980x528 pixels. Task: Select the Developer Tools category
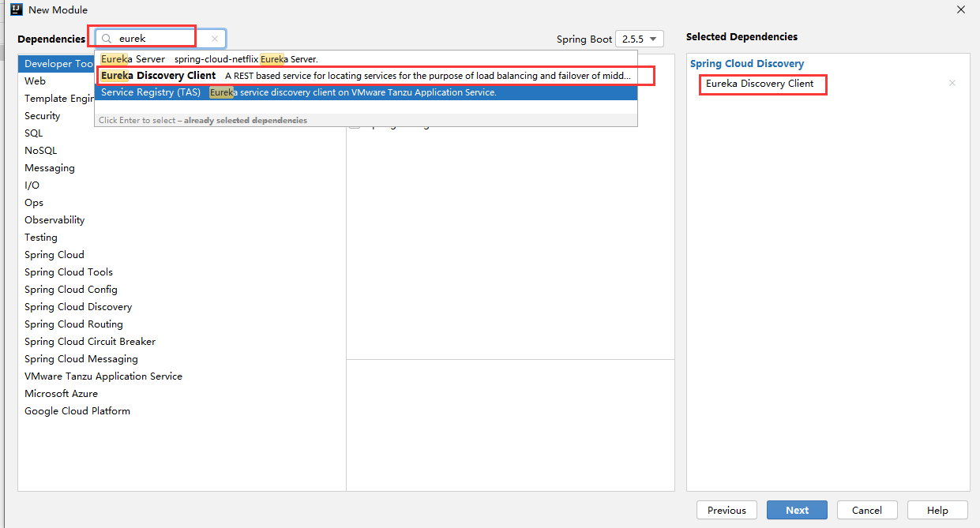click(59, 64)
